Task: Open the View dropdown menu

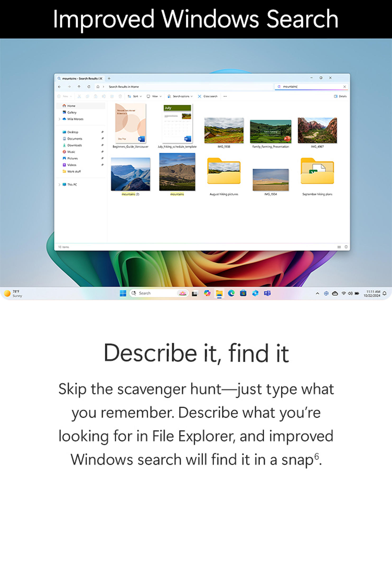Action: (x=154, y=96)
